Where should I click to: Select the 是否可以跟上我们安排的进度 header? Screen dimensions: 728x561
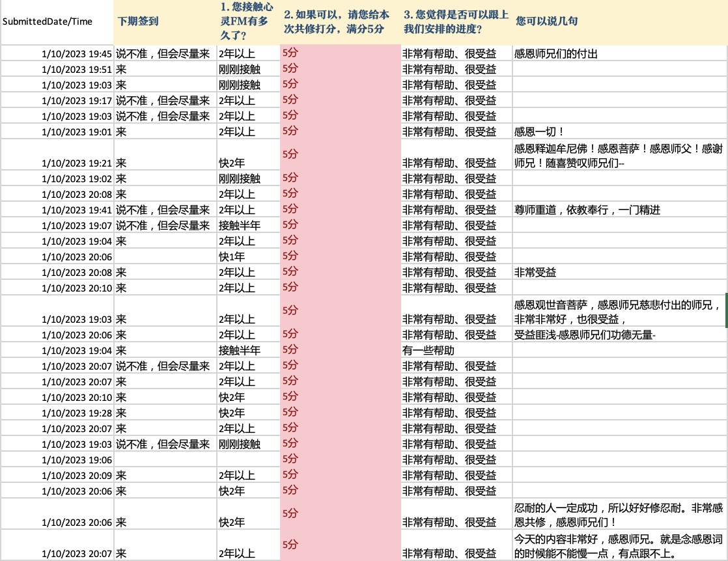point(456,21)
